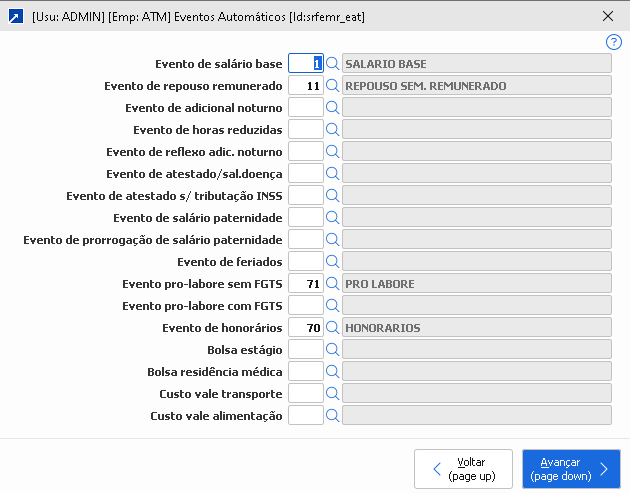Image resolution: width=630 pixels, height=493 pixels.
Task: Select the salário paternidade input box
Action: [305, 218]
